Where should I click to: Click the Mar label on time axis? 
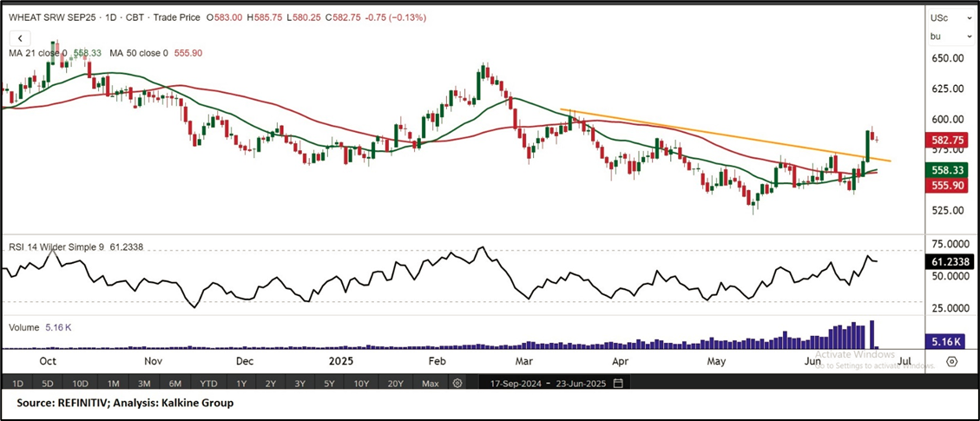coord(523,362)
